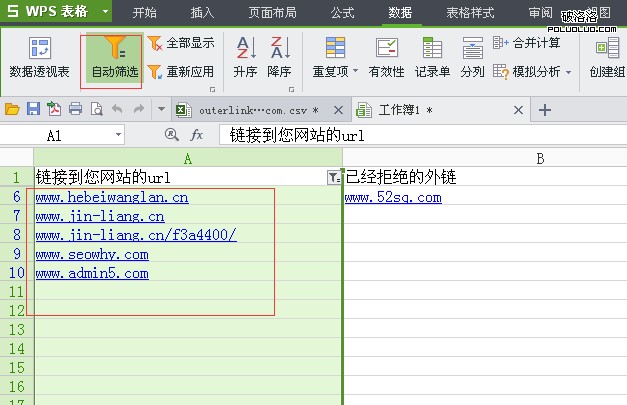Open the filter dropdown in cell A1
627x405 pixels.
pyautogui.click(x=333, y=177)
